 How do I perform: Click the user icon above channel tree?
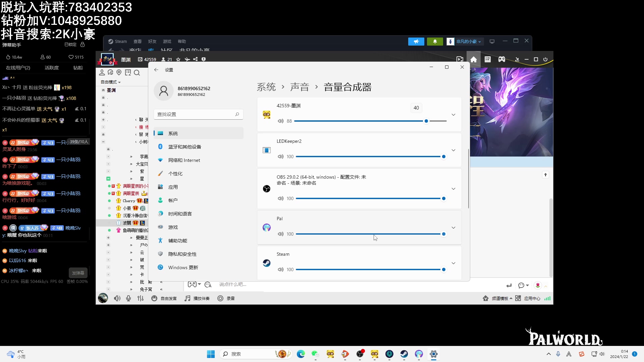click(x=102, y=72)
